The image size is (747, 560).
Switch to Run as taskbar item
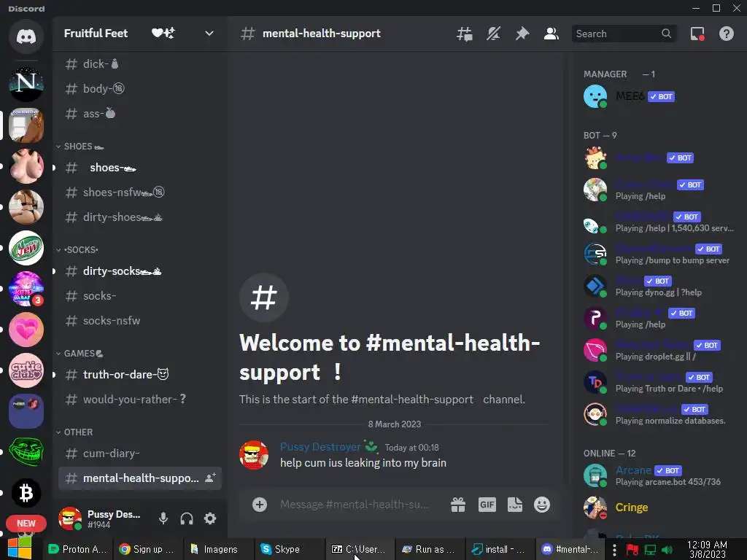pyautogui.click(x=429, y=549)
